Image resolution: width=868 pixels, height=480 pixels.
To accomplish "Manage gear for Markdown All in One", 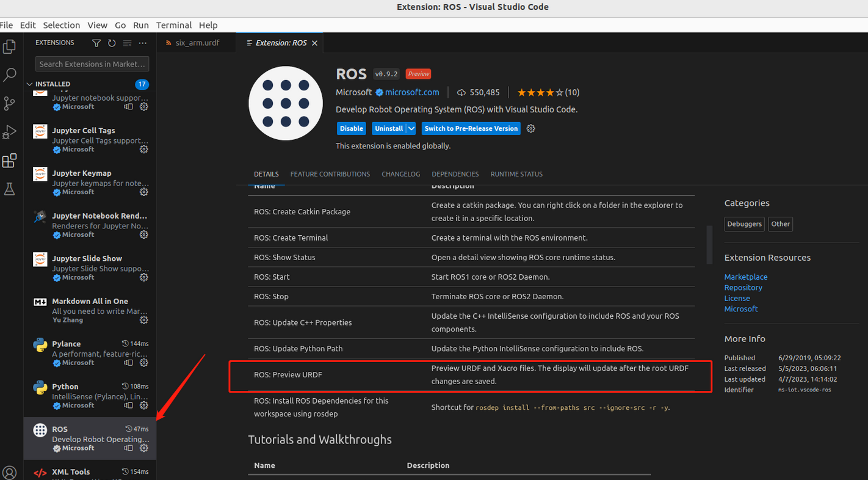I will (x=144, y=320).
